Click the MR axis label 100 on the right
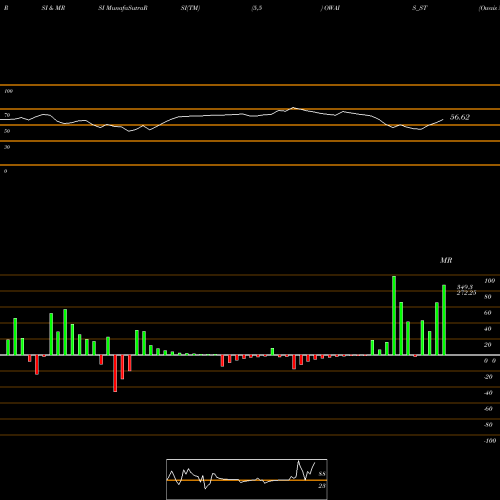Viewport: 500px width, 500px height. [489, 281]
